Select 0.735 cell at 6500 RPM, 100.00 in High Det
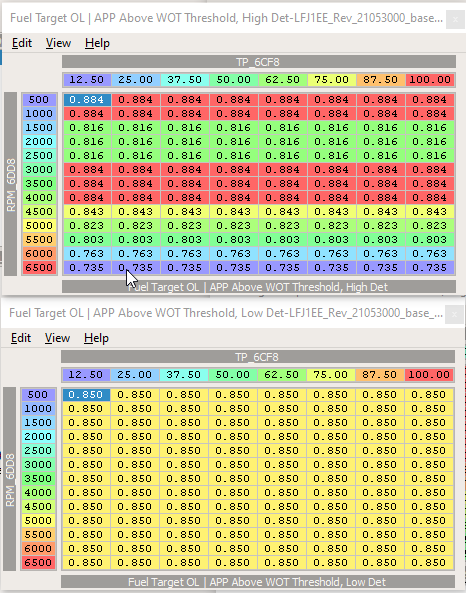 click(x=430, y=267)
